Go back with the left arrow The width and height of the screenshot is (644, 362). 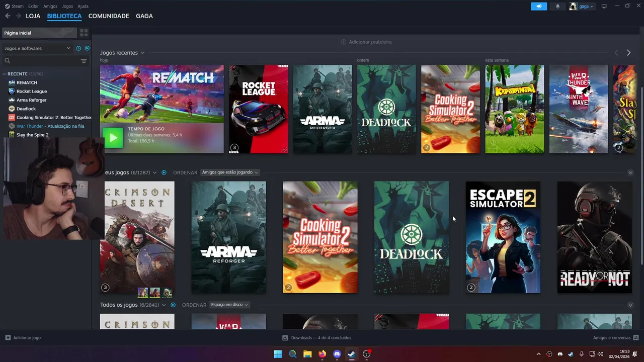click(x=8, y=16)
